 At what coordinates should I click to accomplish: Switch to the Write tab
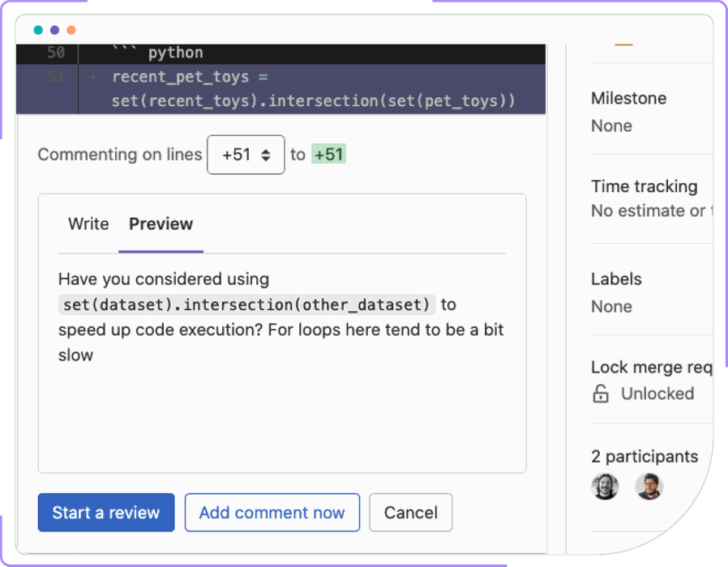click(88, 224)
